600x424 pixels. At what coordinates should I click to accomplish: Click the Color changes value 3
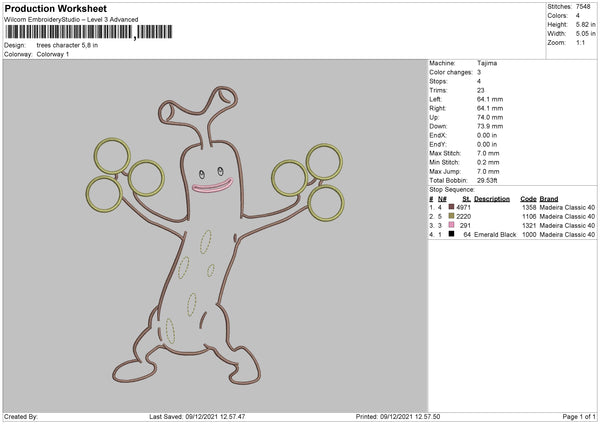point(479,72)
